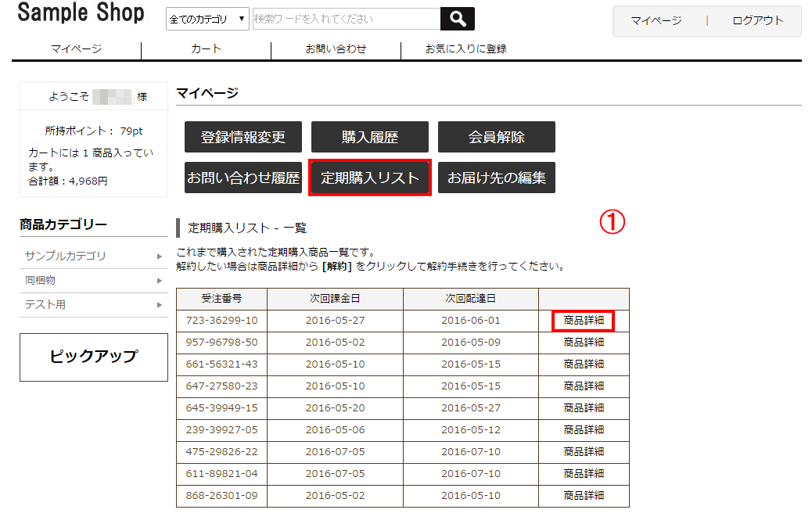
Task: Open 登録情報変更 button
Action: (x=243, y=137)
